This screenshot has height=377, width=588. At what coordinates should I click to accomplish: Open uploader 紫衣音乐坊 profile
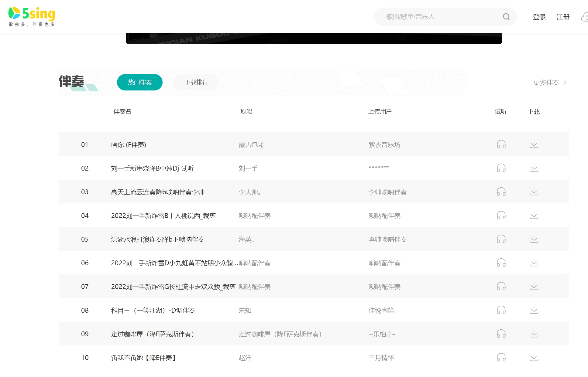pyautogui.click(x=384, y=145)
